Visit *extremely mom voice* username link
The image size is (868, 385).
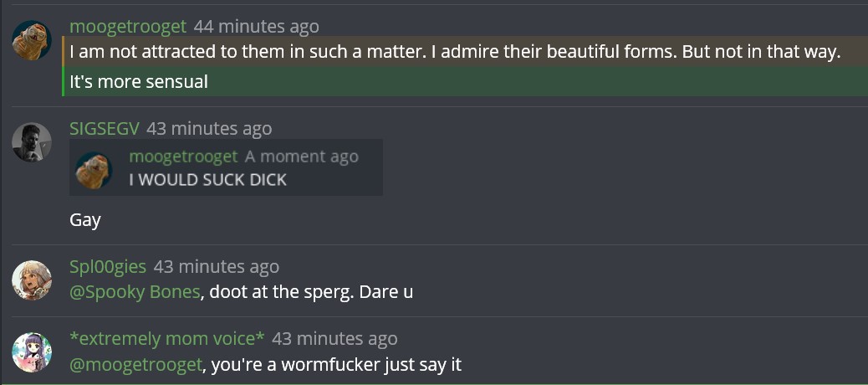coord(166,338)
